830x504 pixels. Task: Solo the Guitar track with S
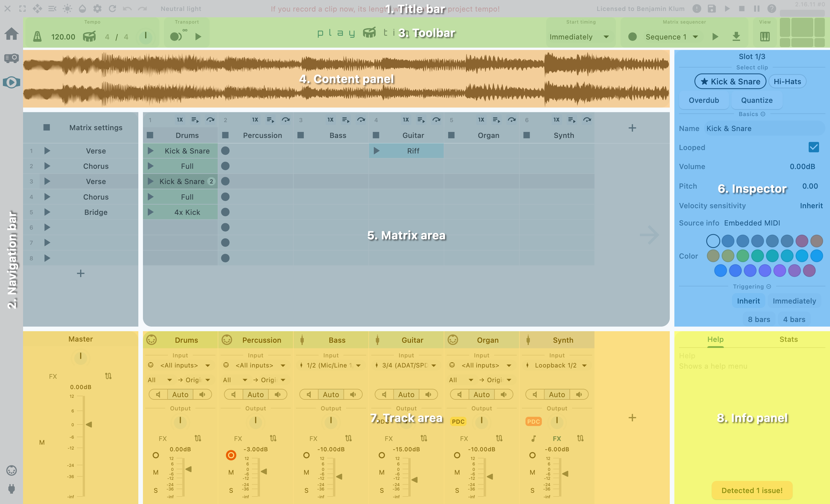point(382,490)
